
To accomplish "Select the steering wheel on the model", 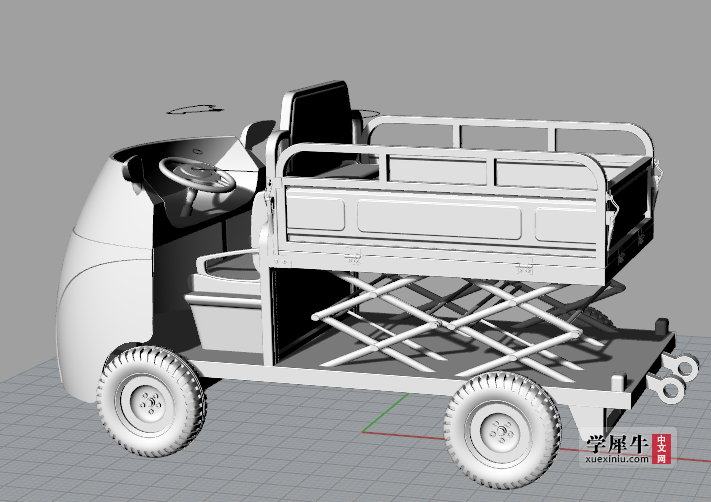I will pyautogui.click(x=197, y=174).
